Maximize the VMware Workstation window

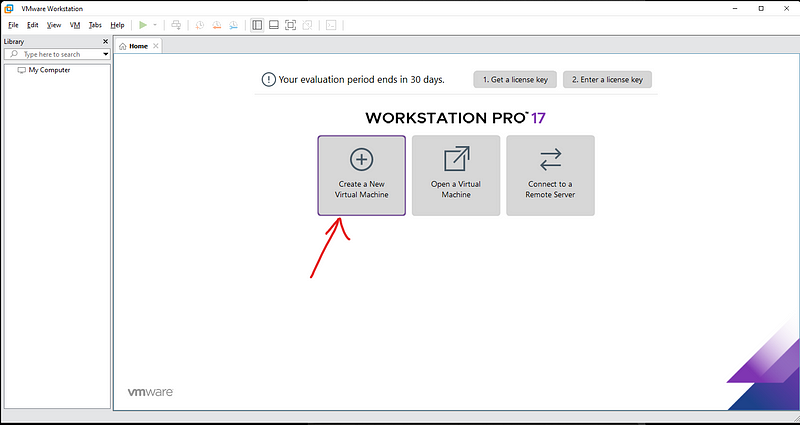point(761,9)
